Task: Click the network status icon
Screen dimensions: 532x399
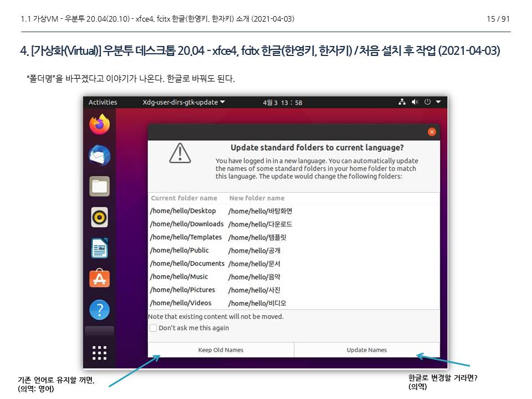Action: tap(402, 102)
